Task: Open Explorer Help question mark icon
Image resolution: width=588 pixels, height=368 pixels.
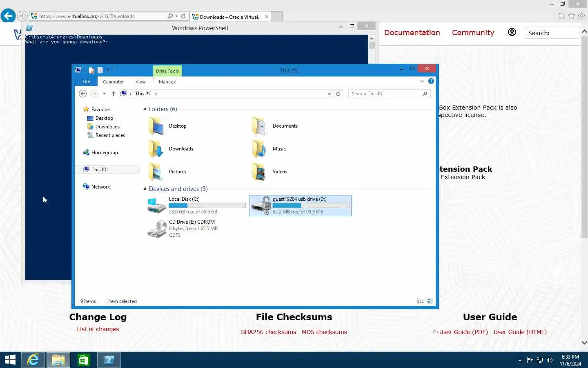Action: point(431,81)
